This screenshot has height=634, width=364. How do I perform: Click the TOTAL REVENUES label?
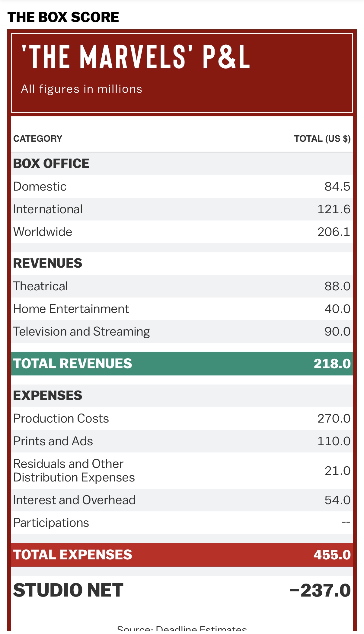[x=73, y=363]
